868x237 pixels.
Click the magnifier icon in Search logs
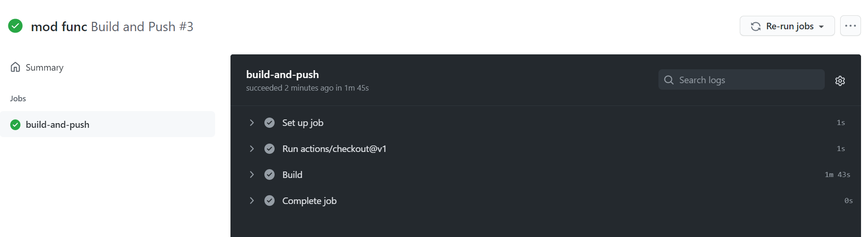[669, 80]
